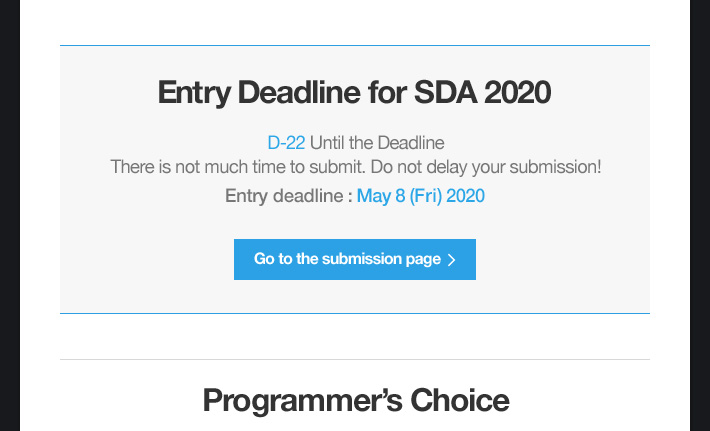Click the white area above the deadline box
Screen dimensions: 710x431
coord(355,22)
